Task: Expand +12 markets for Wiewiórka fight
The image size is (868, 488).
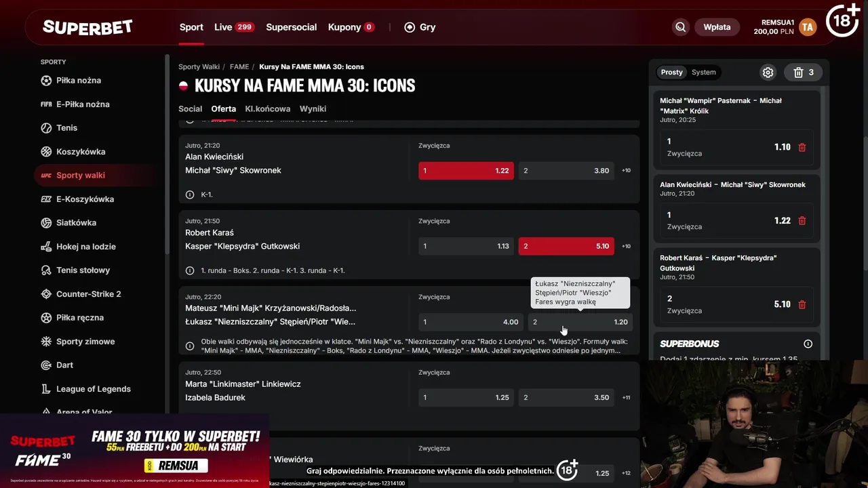Action: (x=626, y=473)
